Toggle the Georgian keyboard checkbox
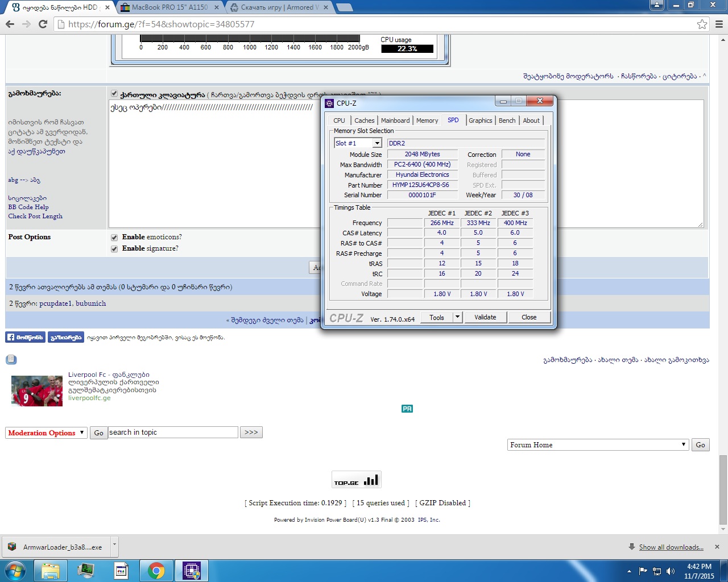The height and width of the screenshot is (582, 728). pyautogui.click(x=114, y=94)
